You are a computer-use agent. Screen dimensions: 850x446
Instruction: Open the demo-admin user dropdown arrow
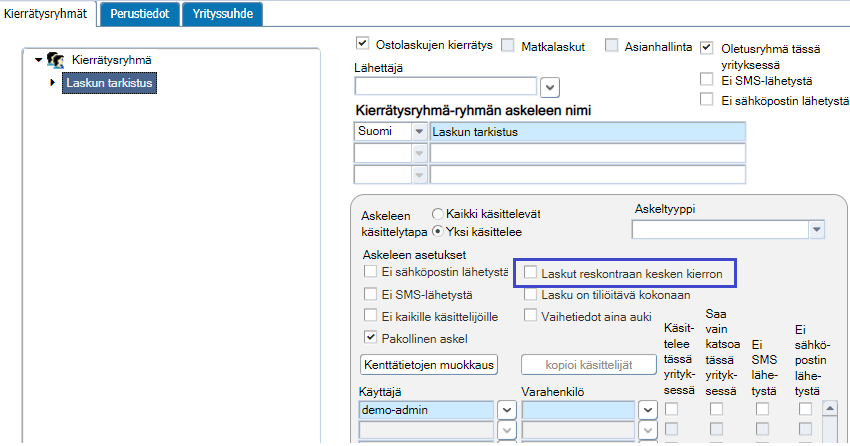coord(506,410)
